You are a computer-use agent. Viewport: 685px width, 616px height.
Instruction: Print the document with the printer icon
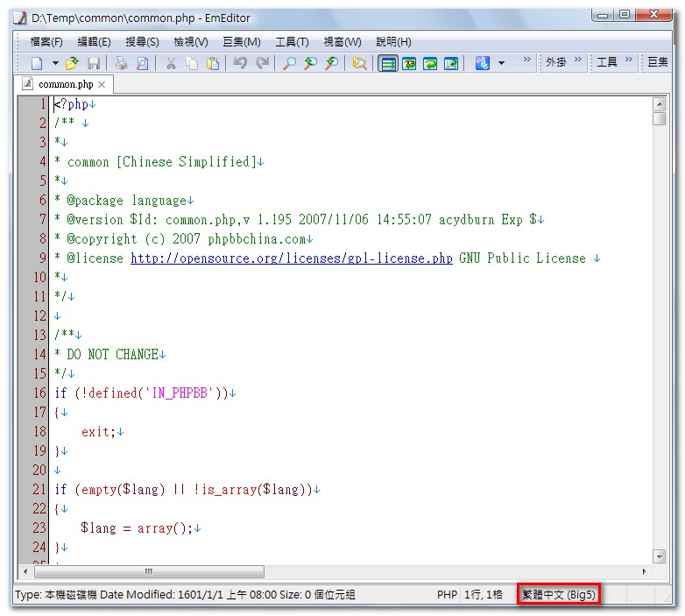[121, 63]
